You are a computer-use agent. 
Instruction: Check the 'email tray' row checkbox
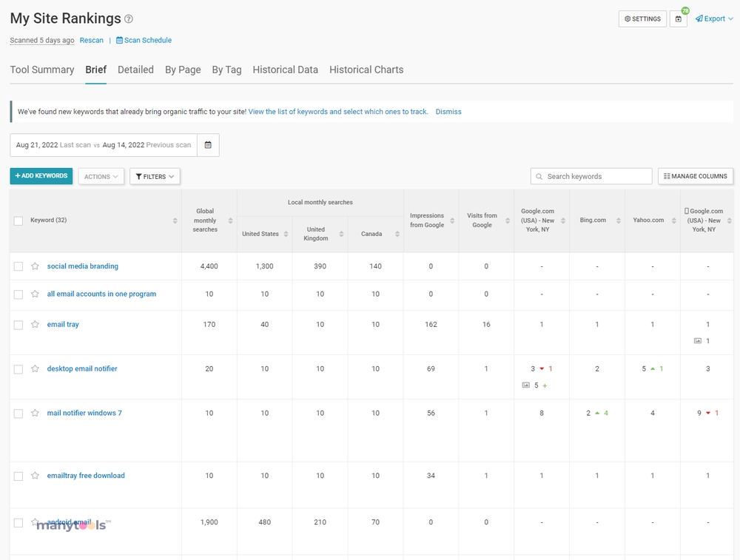click(18, 325)
